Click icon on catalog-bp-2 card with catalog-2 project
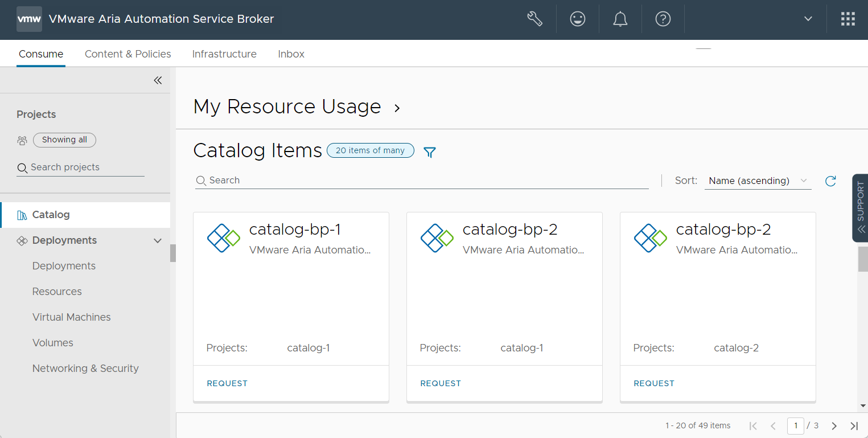The image size is (868, 438). (650, 238)
